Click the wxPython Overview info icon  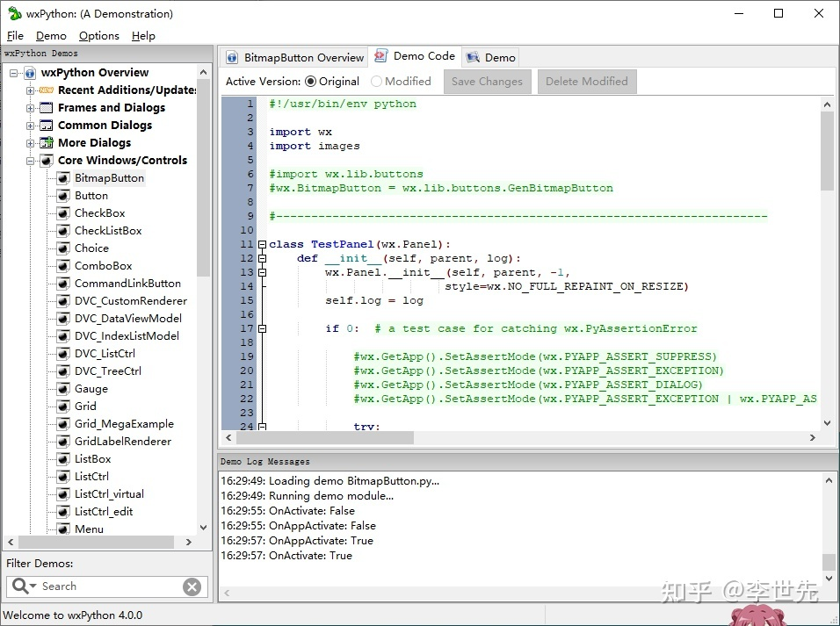(x=30, y=73)
